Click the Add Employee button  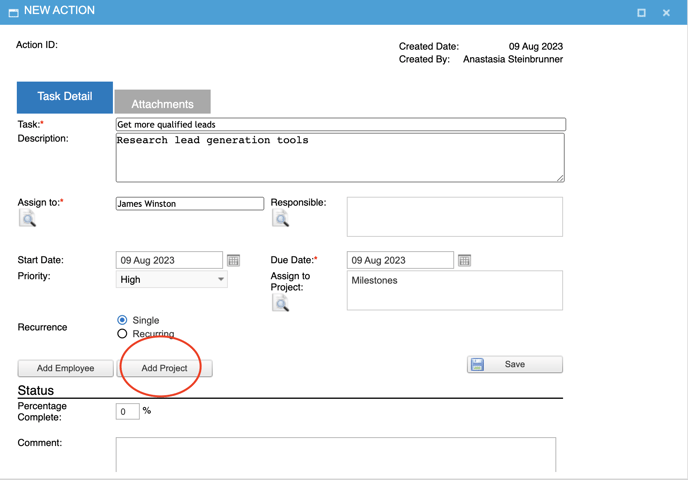[65, 368]
